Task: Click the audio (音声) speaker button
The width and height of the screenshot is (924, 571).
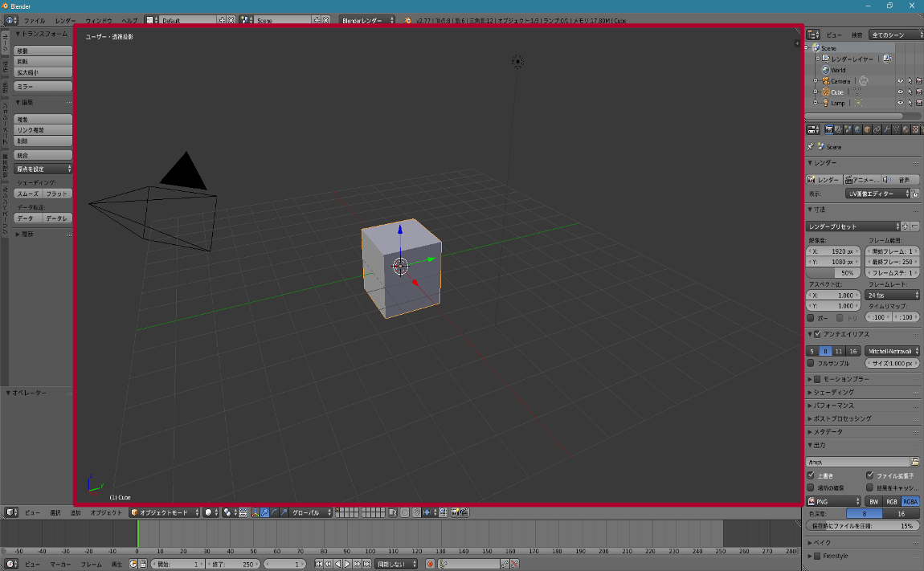Action: pyautogui.click(x=900, y=180)
